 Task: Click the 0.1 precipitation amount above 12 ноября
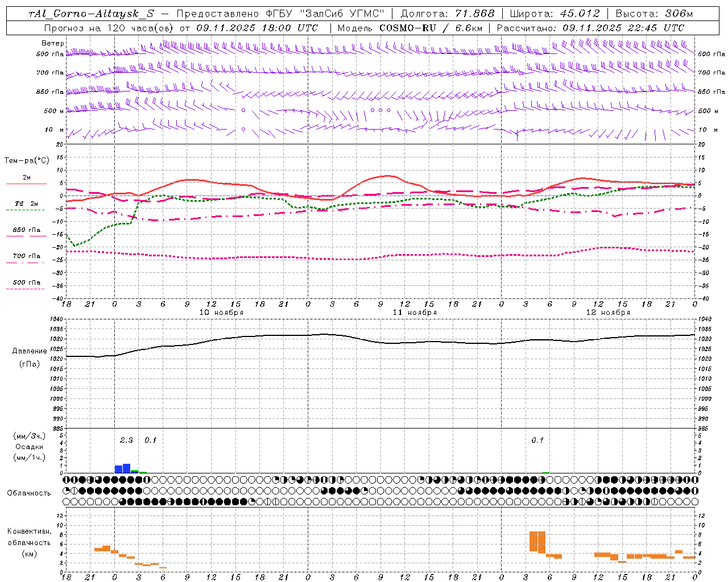(537, 440)
